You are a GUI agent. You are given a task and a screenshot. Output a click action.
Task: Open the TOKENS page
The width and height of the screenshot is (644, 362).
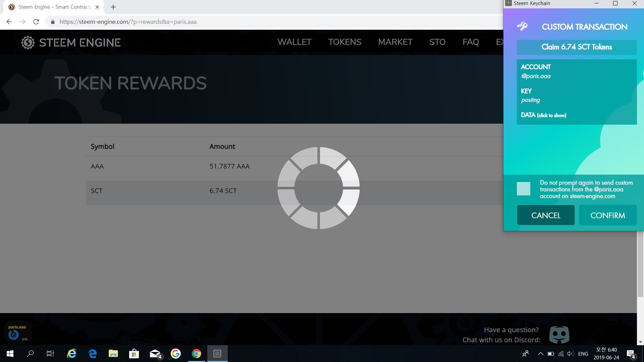(344, 42)
